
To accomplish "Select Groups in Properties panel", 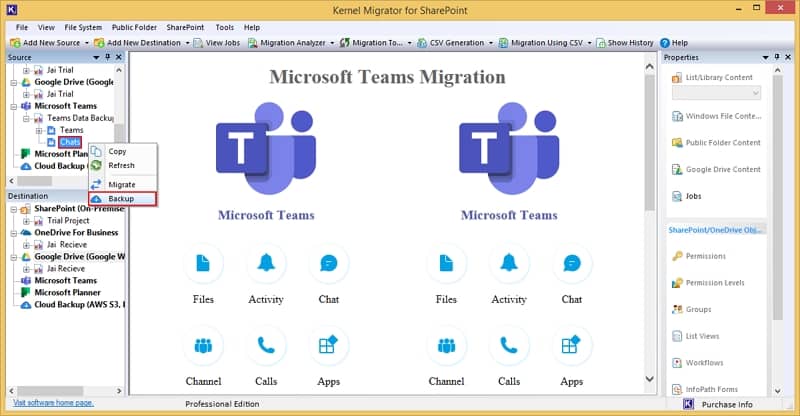I will click(692, 309).
